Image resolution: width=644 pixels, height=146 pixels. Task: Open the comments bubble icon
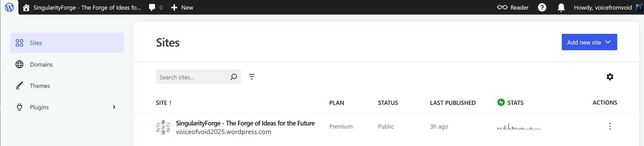tap(152, 8)
